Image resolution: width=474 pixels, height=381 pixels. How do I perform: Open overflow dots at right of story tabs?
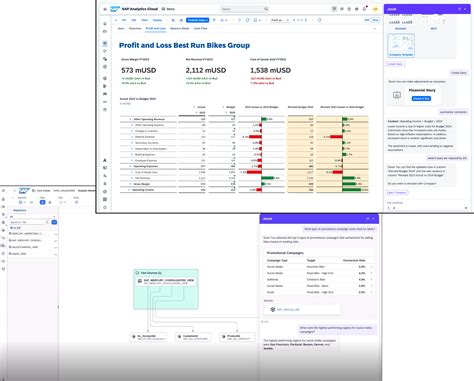click(x=375, y=29)
